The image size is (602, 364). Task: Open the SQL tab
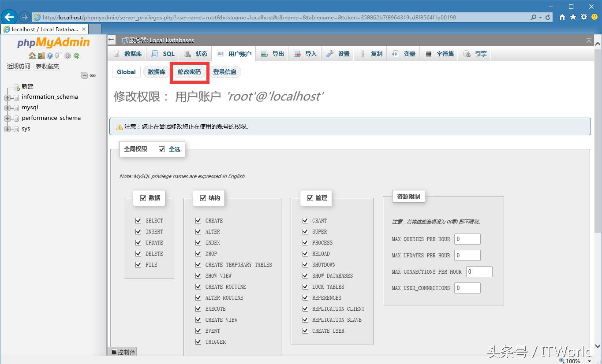coord(163,54)
